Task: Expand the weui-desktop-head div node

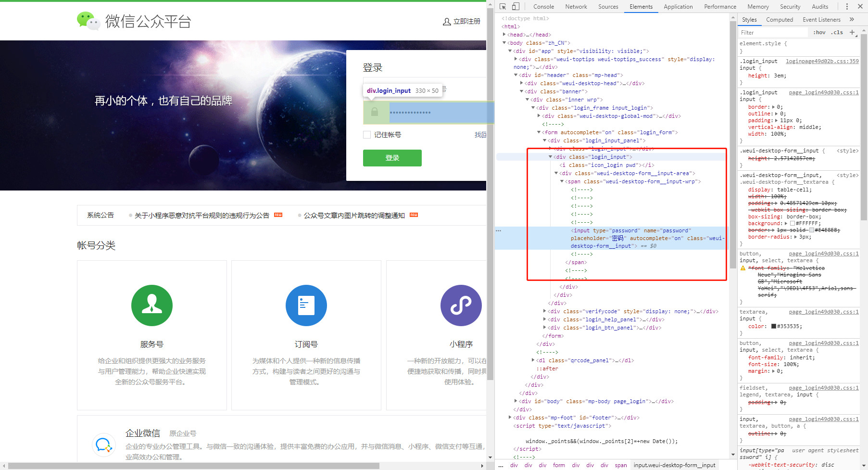Action: [x=521, y=83]
